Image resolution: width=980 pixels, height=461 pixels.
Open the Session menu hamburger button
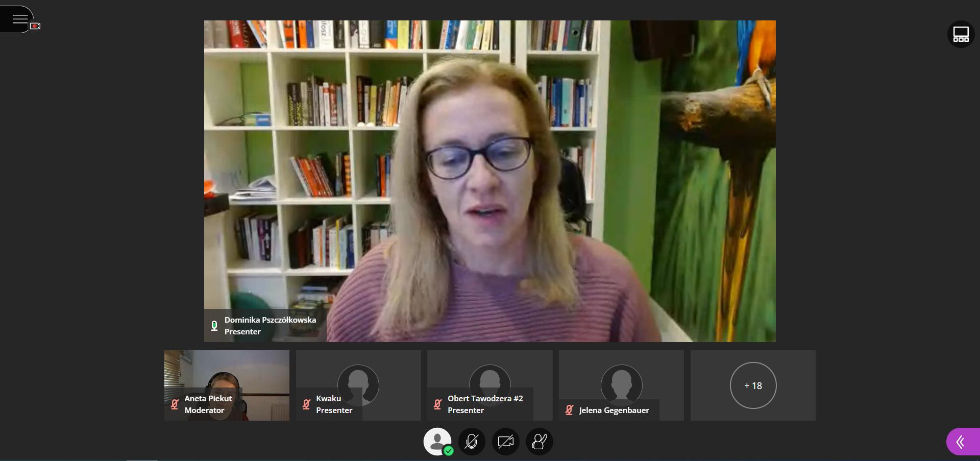[x=19, y=19]
